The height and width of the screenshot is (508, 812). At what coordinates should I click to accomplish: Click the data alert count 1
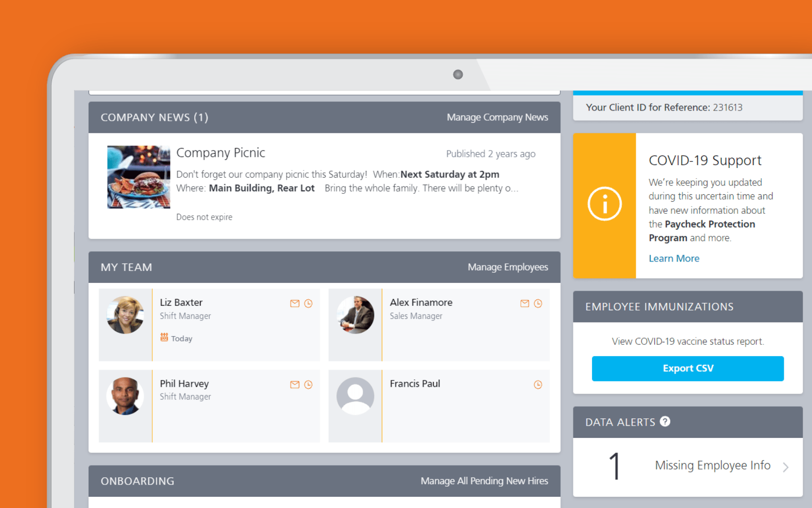615,466
